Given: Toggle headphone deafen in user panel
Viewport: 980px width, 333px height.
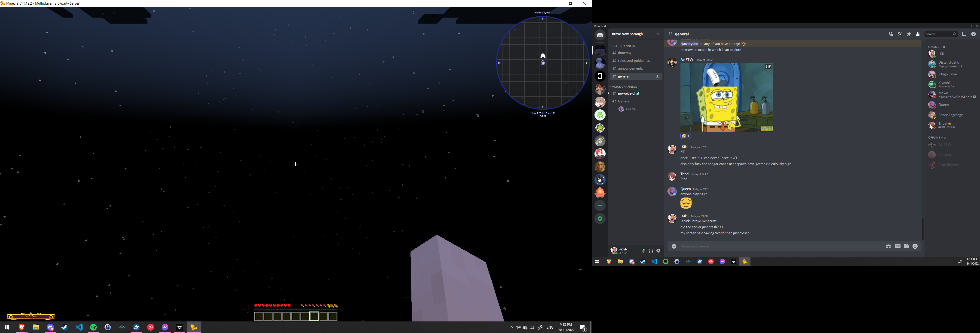Looking at the screenshot, I should click(651, 251).
